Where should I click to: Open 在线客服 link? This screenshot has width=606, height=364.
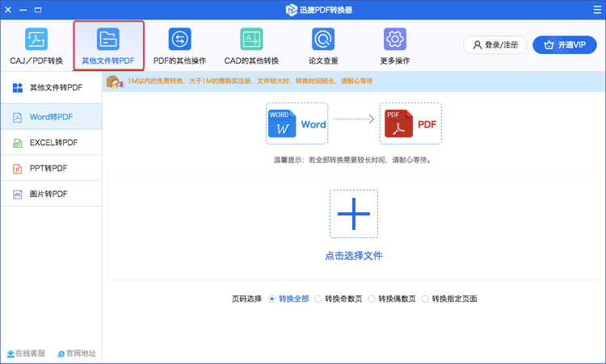[x=27, y=354]
